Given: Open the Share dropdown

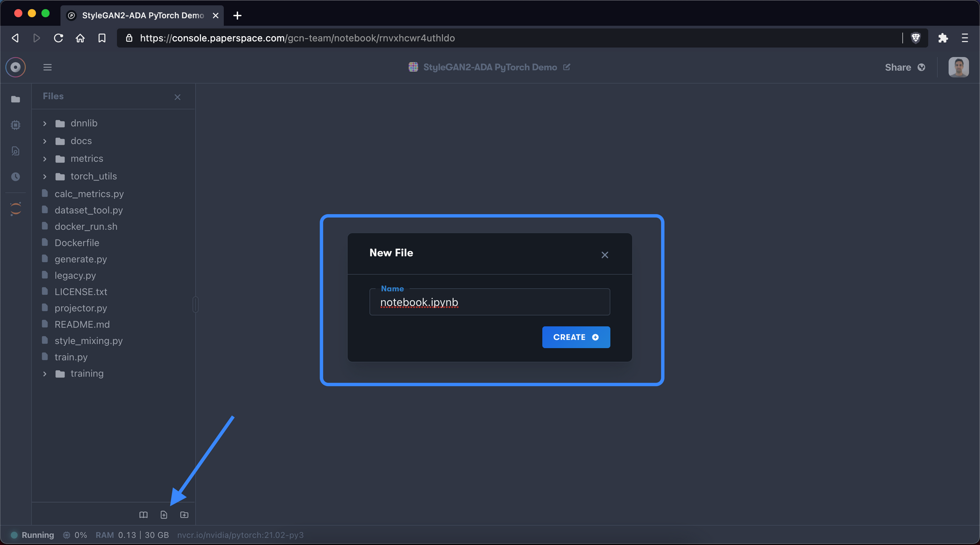Looking at the screenshot, I should pyautogui.click(x=905, y=67).
